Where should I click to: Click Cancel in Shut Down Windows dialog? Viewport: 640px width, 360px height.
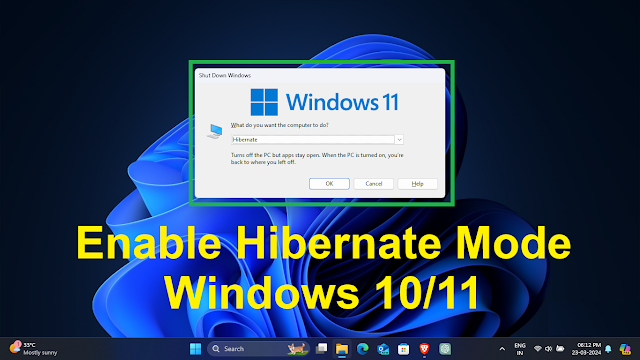(x=373, y=184)
